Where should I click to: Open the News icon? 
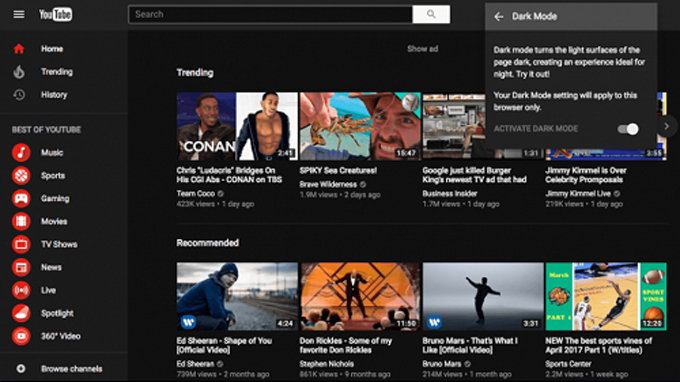click(21, 268)
